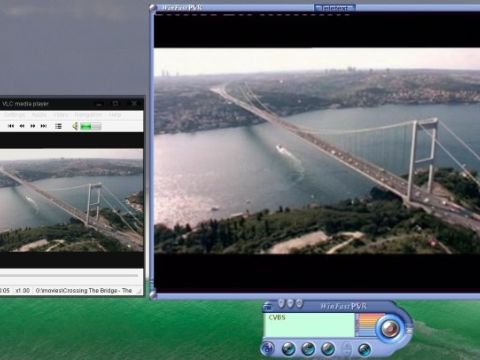The width and height of the screenshot is (480, 360).
Task: Mute audio with VLC speaker icon
Action: point(75,126)
